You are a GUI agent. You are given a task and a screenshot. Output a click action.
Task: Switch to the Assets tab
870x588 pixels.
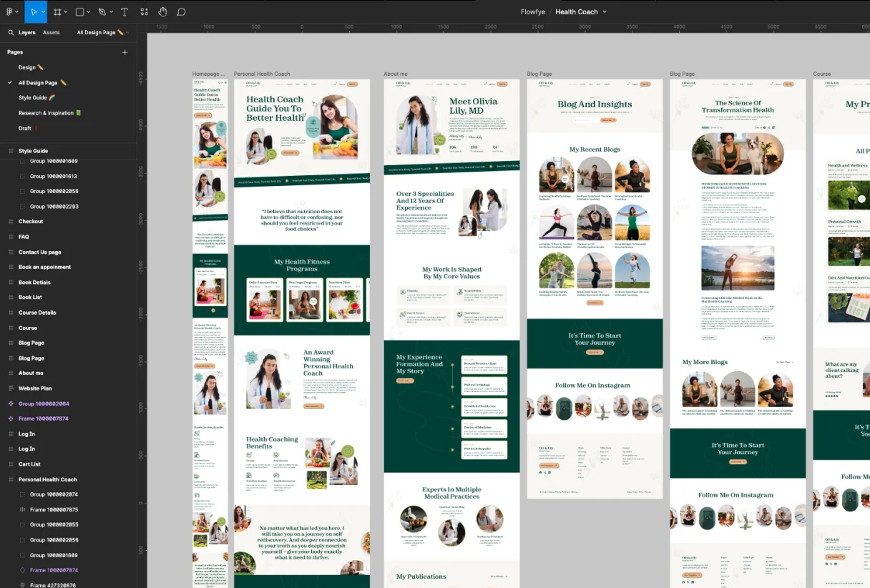click(x=51, y=33)
